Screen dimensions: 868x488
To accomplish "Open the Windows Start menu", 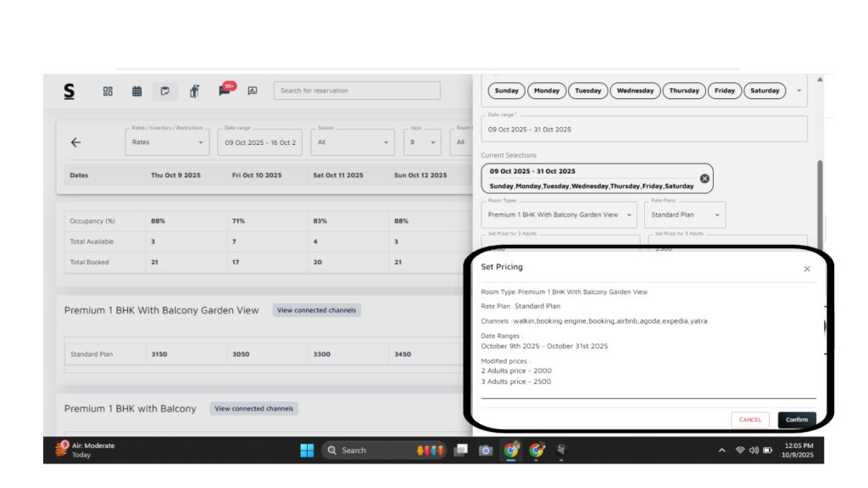I will [307, 451].
